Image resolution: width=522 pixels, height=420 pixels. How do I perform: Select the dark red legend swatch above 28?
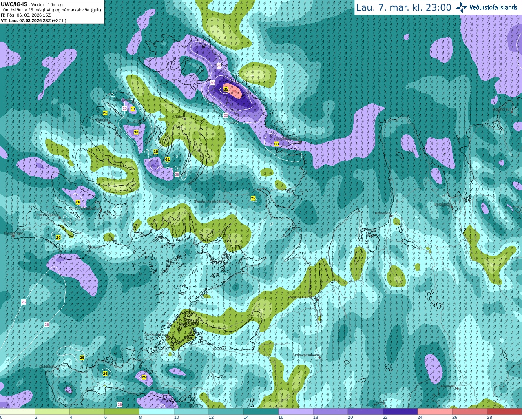[x=504, y=411]
